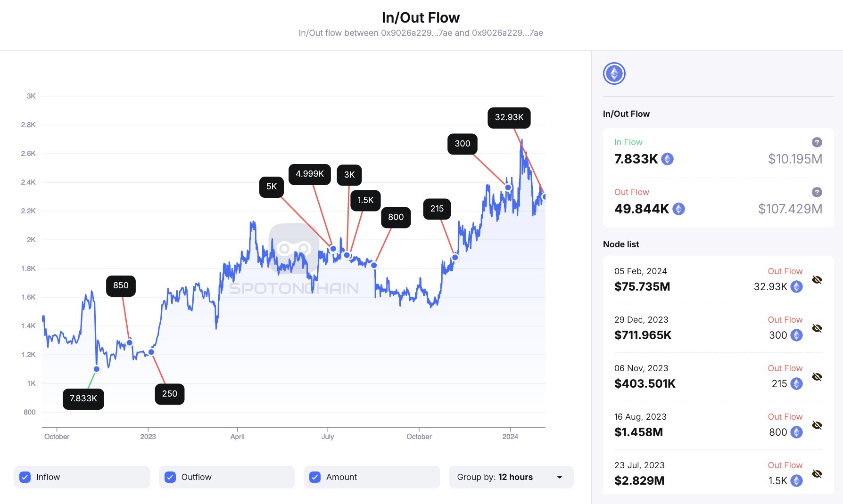Open the Out Flow help question mark

(x=817, y=192)
